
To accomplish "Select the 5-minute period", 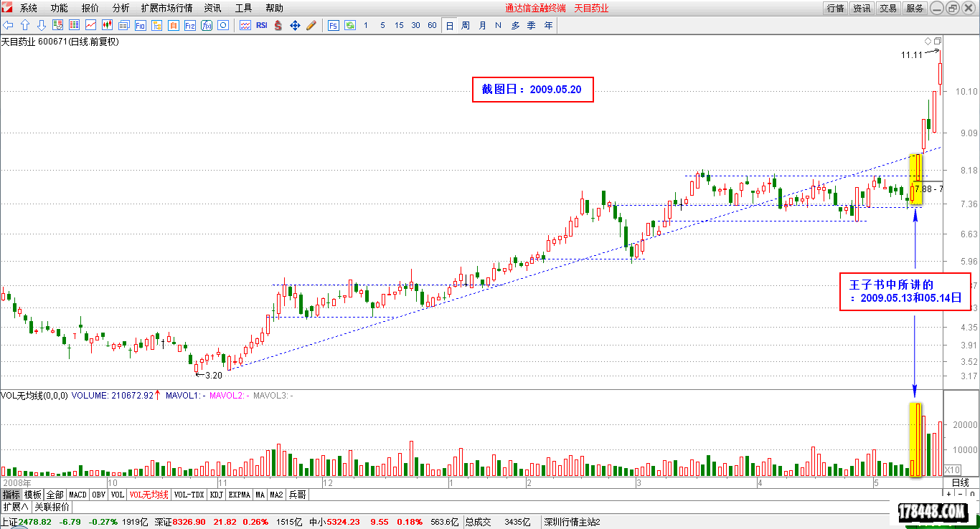I will click(x=382, y=25).
